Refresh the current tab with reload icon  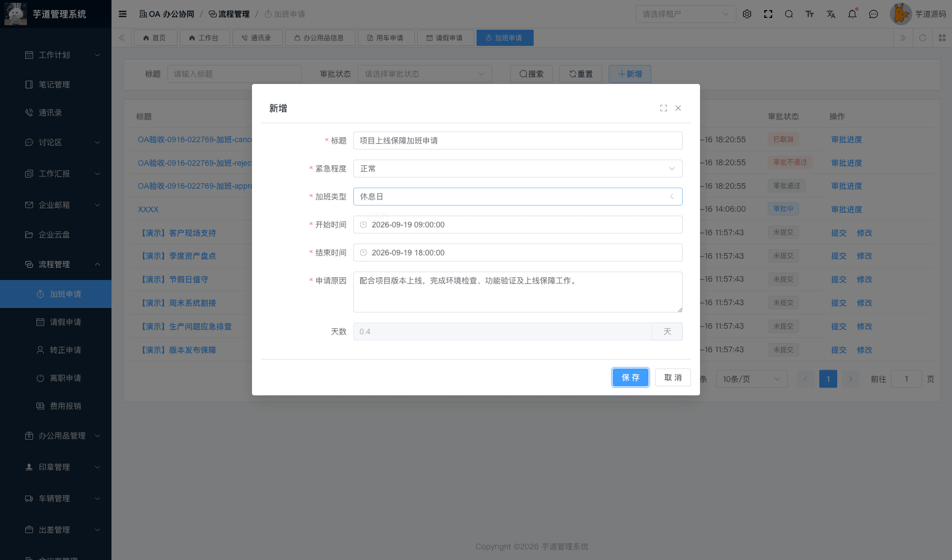[x=923, y=38]
